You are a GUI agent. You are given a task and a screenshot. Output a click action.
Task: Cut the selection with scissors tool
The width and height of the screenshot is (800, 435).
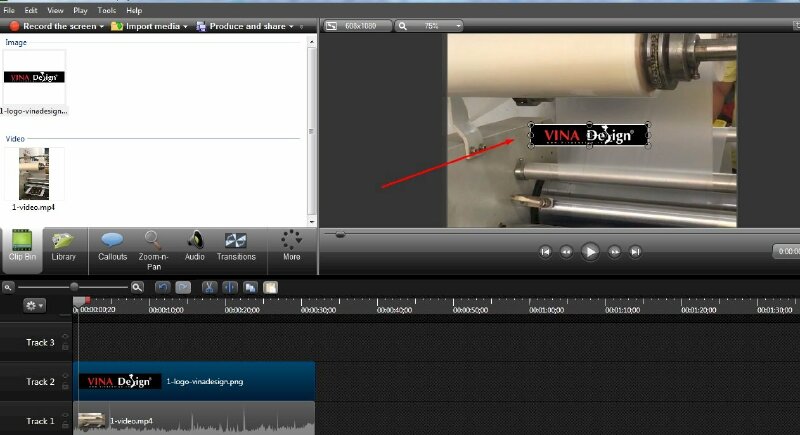[x=209, y=288]
